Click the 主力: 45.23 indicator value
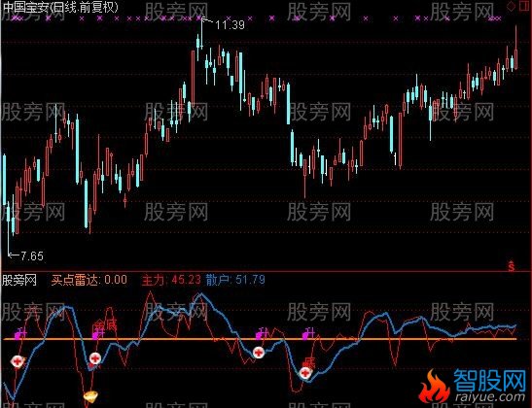The height and width of the screenshot is (408, 532). [171, 280]
